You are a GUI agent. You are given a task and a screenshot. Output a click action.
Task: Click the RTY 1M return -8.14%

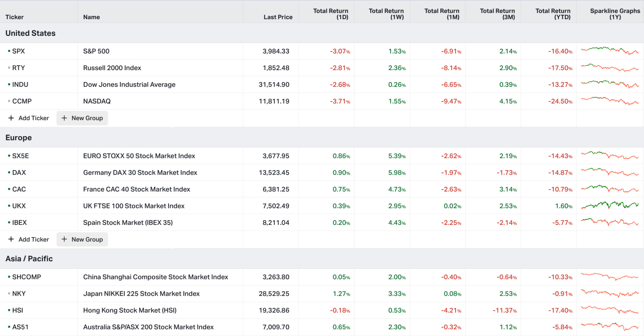tap(451, 68)
